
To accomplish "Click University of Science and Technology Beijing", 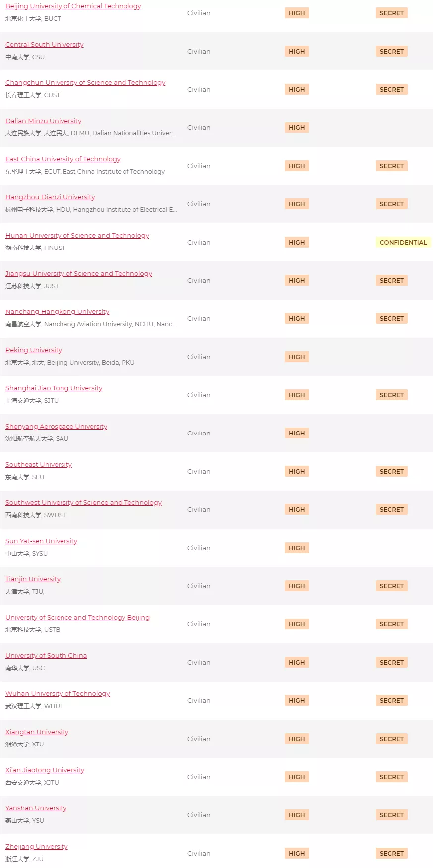I will (x=77, y=618).
